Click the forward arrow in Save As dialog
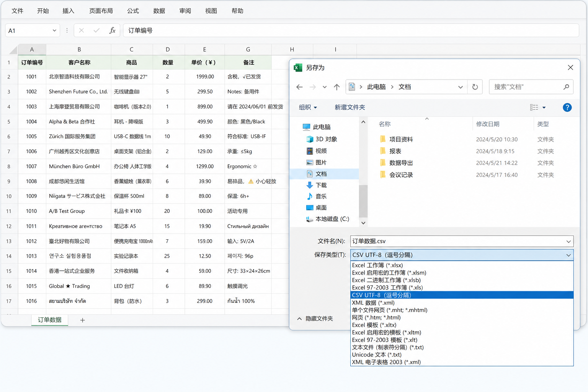 coord(312,87)
